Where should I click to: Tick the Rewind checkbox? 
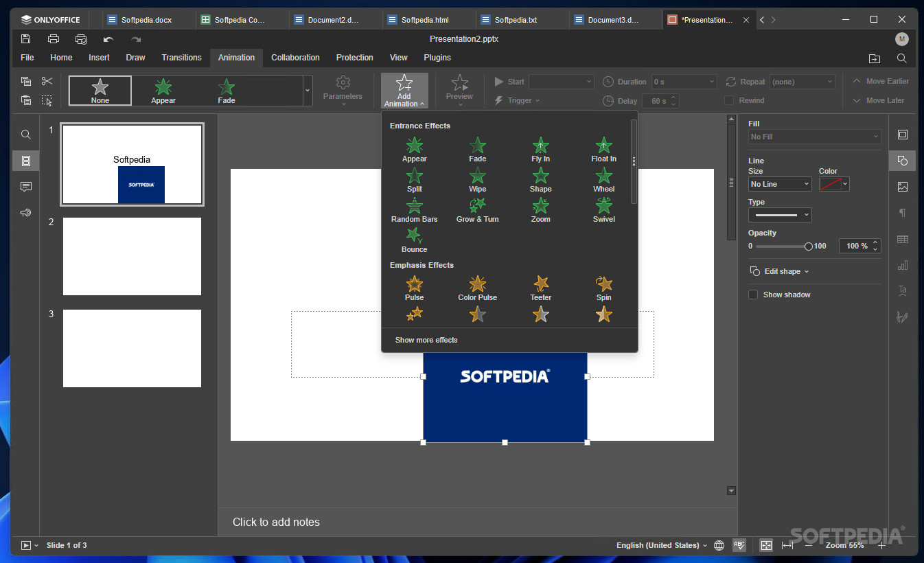point(730,100)
